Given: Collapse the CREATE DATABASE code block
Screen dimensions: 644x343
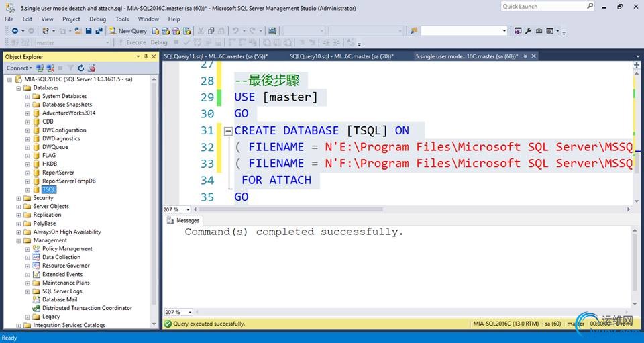Looking at the screenshot, I should [228, 131].
